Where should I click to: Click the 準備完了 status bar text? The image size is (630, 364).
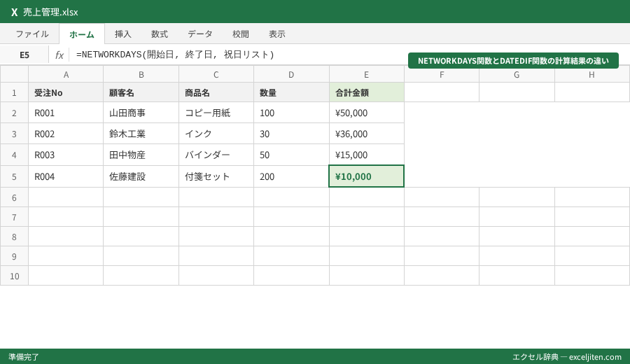24,357
